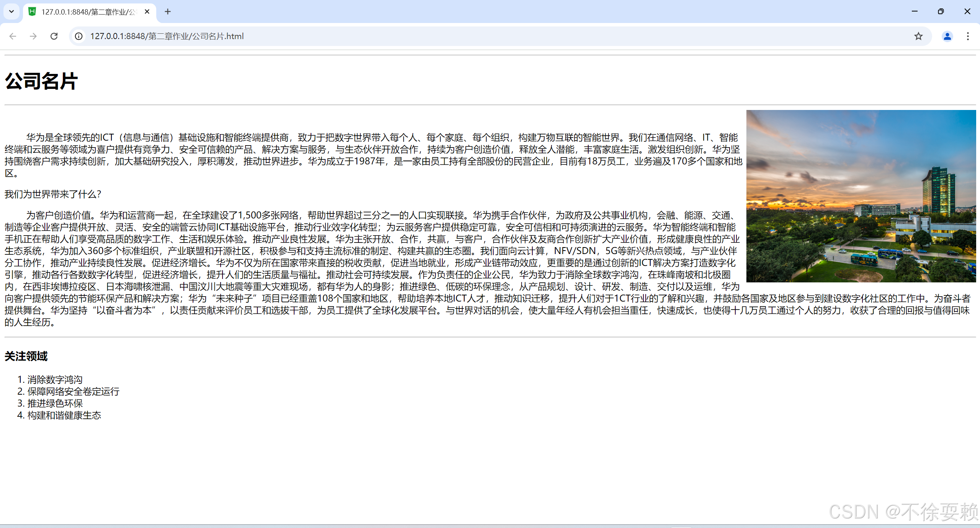Select the 127.0.0.1:8848 browser tab
The image size is (980, 528).
tap(84, 11)
